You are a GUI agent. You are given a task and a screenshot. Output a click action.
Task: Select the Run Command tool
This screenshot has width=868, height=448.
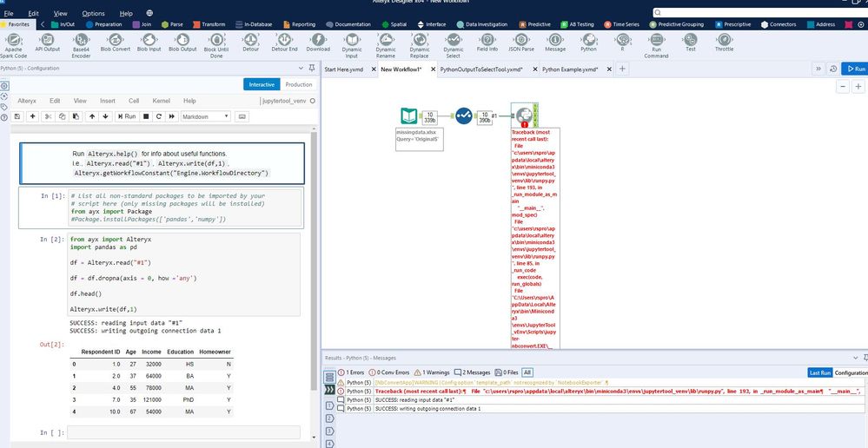[x=657, y=45]
